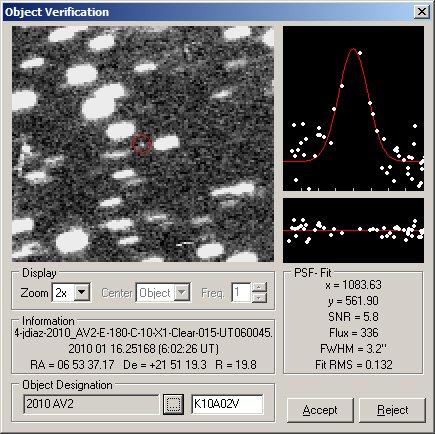Viewport: 435px width, 434px height.
Task: Select the R = 19.8 magnitude text
Action: click(x=236, y=365)
